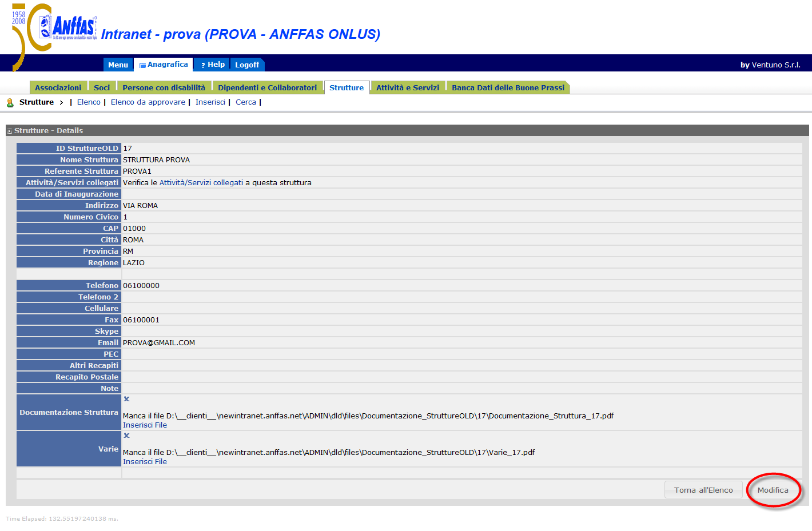The image size is (812, 531).
Task: Click the Provincia value RM
Action: pyautogui.click(x=128, y=251)
